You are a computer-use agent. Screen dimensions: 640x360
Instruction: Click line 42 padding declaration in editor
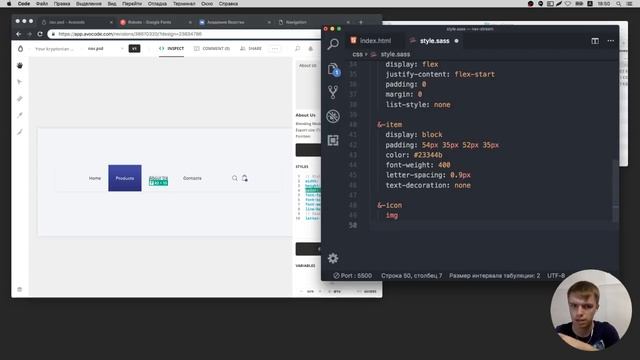[x=442, y=145]
